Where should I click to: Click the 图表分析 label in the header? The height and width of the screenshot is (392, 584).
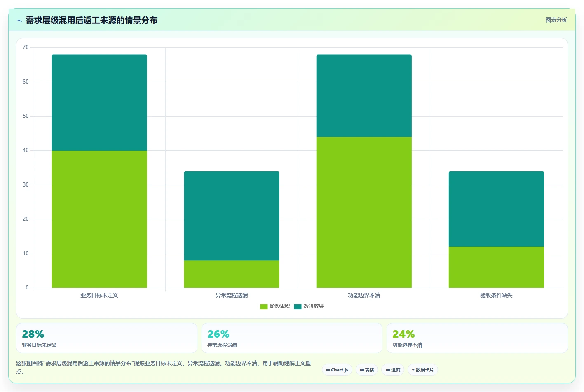[x=556, y=20]
